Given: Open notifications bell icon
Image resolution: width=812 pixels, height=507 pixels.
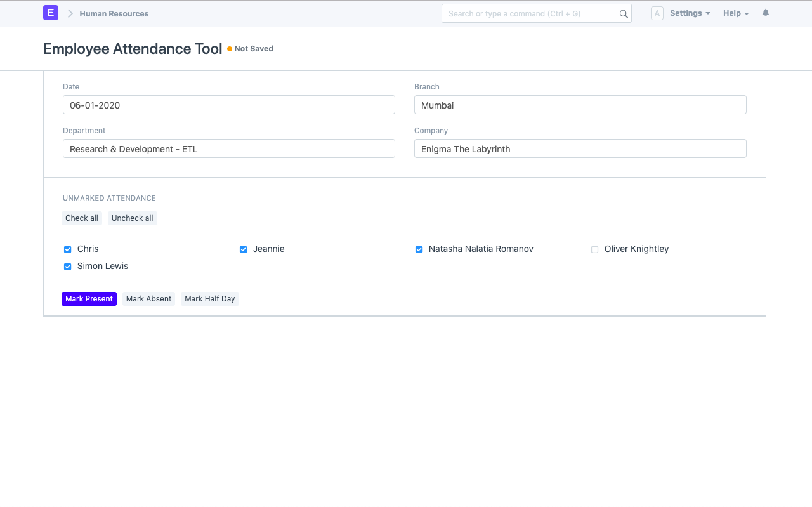Looking at the screenshot, I should (x=766, y=13).
